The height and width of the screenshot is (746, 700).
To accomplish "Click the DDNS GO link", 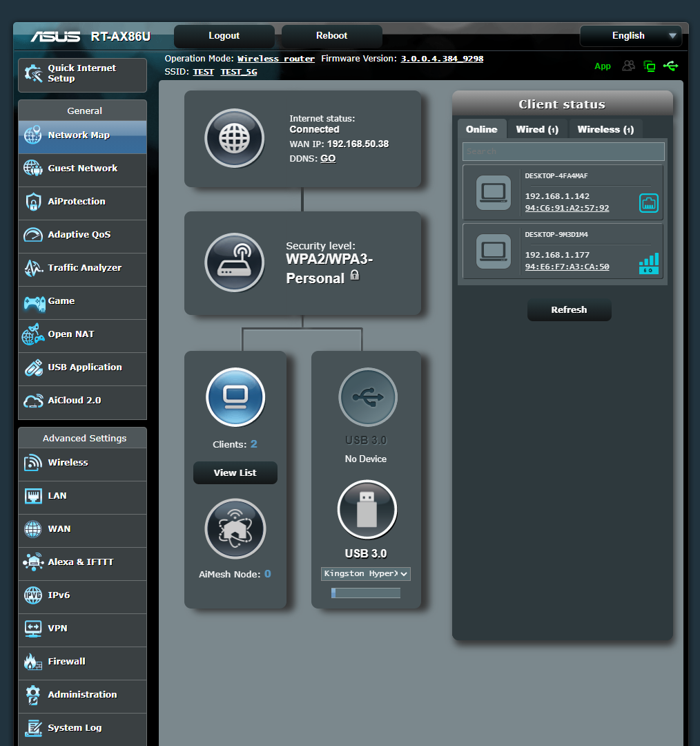I will coord(327,158).
